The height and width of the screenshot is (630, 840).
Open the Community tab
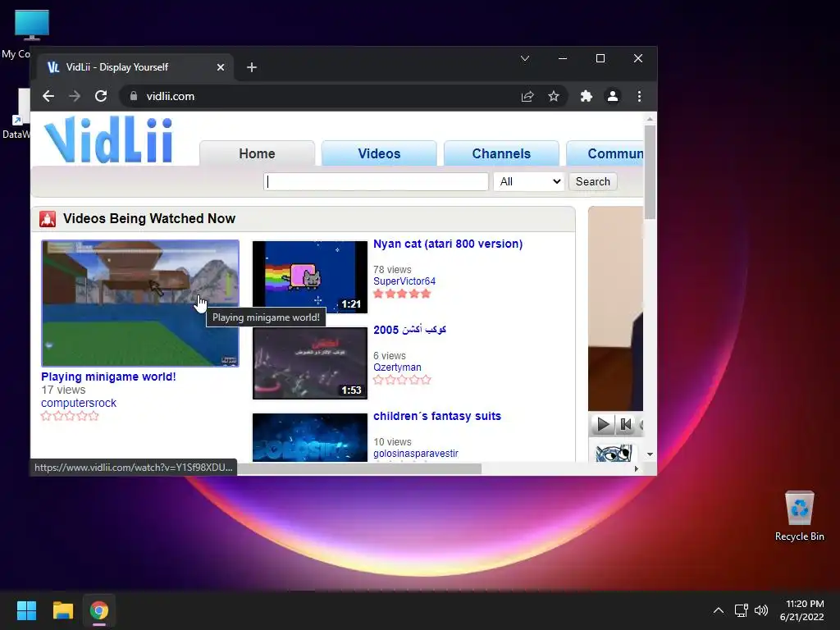click(605, 153)
